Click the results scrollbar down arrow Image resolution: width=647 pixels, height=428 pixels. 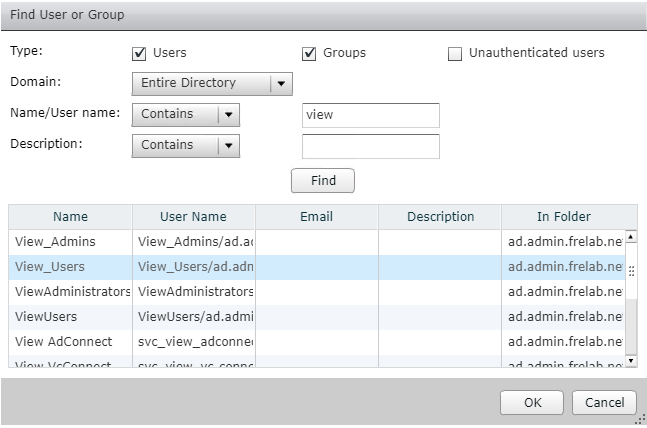[x=631, y=360]
